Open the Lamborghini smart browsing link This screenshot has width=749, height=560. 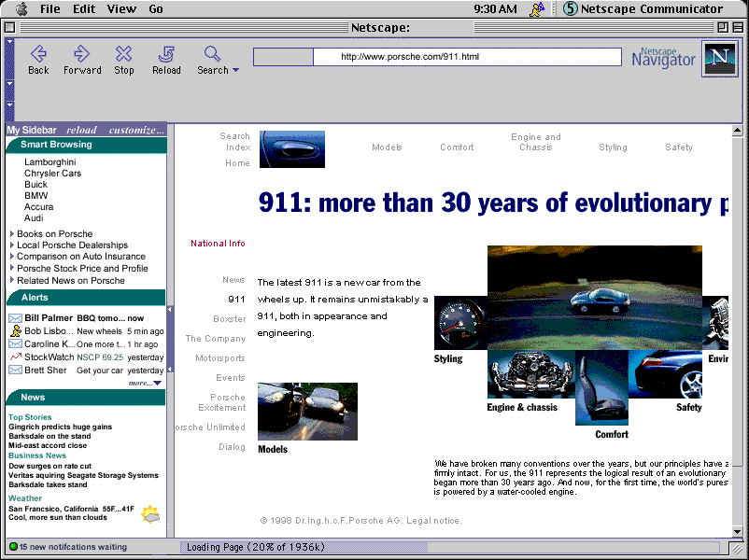pos(50,161)
